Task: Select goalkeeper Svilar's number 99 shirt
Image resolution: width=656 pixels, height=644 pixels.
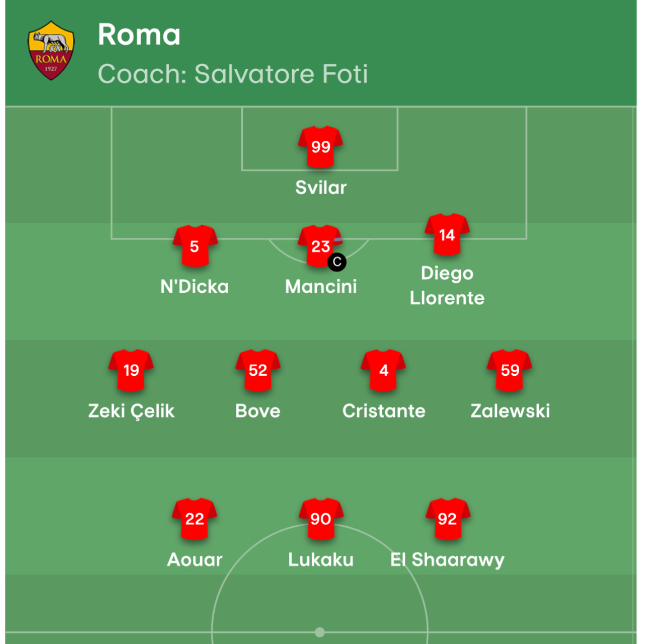Action: coord(320,146)
